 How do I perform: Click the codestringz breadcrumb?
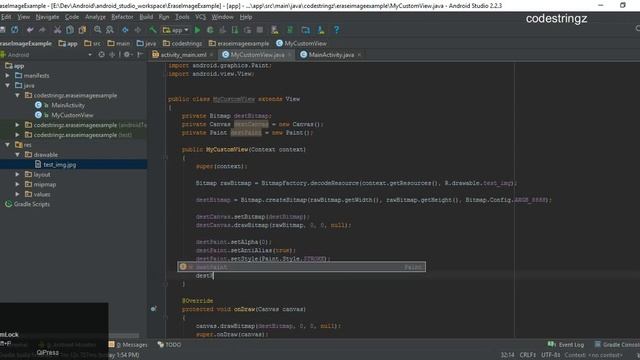[182, 43]
